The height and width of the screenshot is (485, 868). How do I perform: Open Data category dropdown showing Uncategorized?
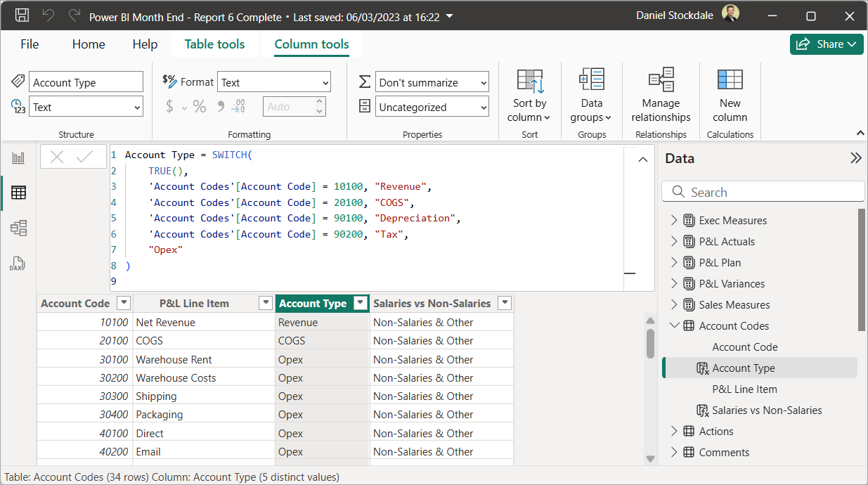(432, 108)
